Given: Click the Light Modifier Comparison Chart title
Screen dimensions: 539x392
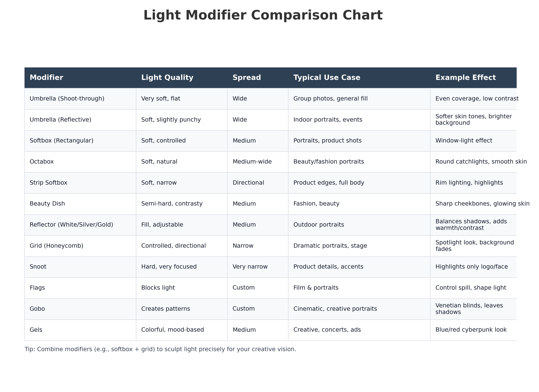Looking at the screenshot, I should pyautogui.click(x=263, y=15).
